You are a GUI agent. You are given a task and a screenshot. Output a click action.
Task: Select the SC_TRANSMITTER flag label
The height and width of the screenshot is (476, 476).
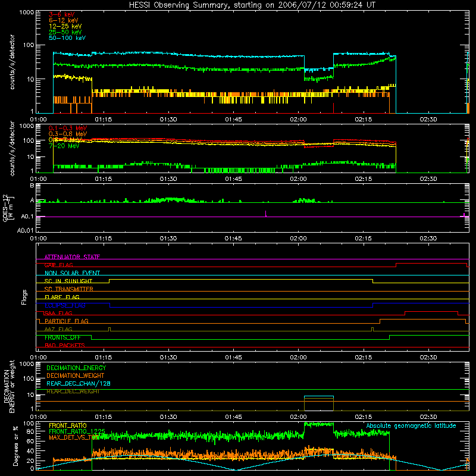click(69, 289)
